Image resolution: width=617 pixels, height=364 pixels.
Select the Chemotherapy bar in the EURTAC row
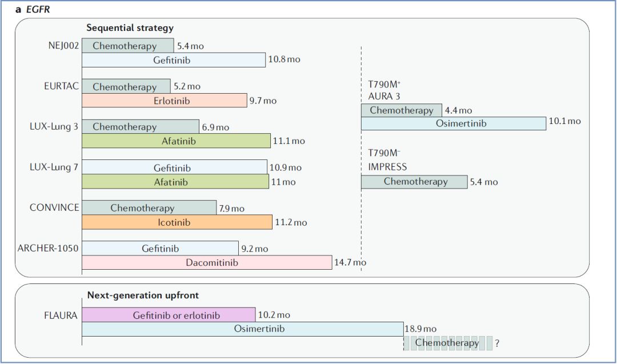(x=126, y=87)
